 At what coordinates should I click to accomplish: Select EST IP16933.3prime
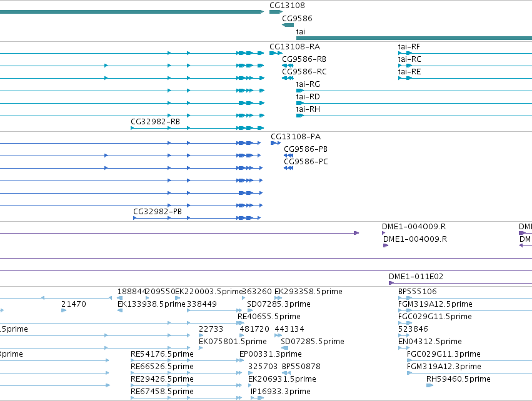tap(280, 392)
